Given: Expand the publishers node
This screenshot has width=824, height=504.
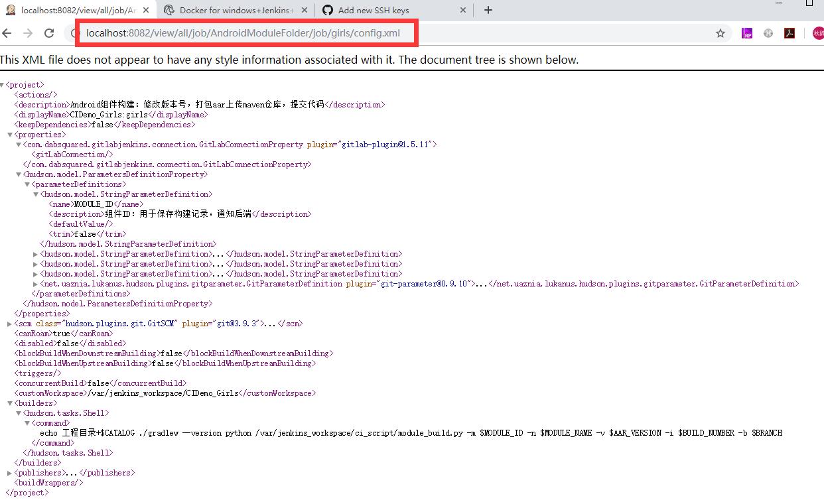Looking at the screenshot, I should [x=10, y=473].
